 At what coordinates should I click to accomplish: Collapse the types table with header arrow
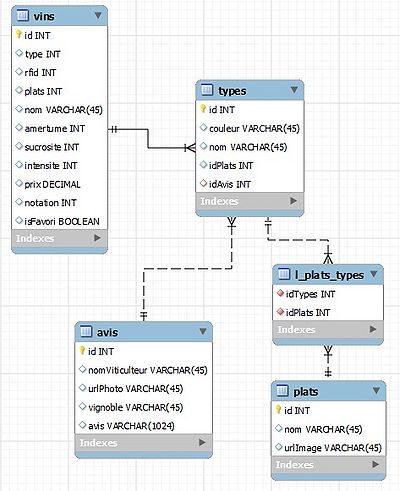tap(294, 90)
